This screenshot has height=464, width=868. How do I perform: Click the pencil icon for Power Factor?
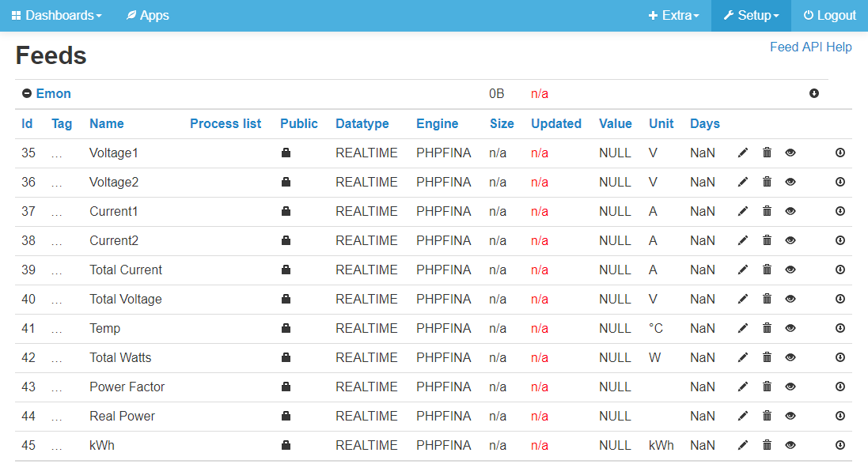pyautogui.click(x=742, y=387)
